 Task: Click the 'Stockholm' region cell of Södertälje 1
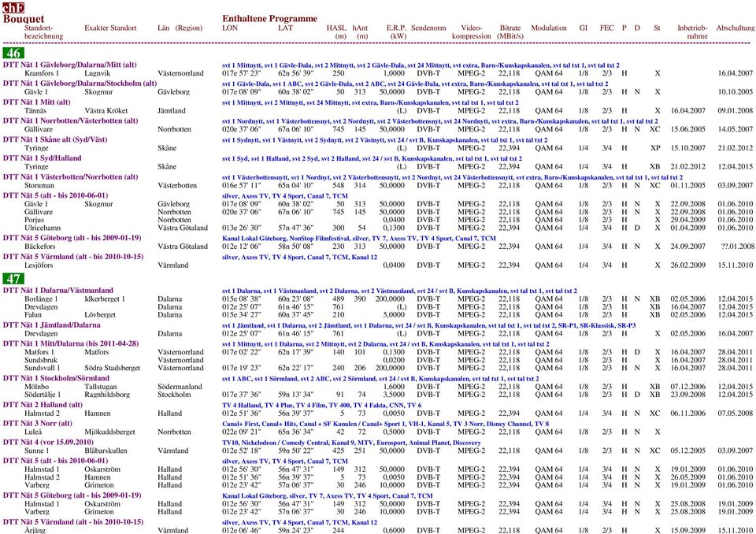point(174,395)
